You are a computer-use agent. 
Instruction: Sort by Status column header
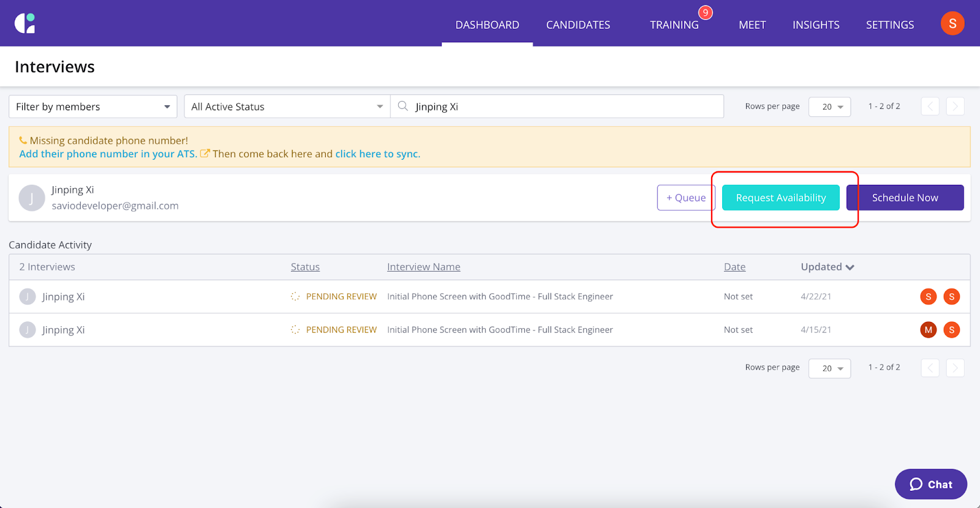pyautogui.click(x=305, y=267)
